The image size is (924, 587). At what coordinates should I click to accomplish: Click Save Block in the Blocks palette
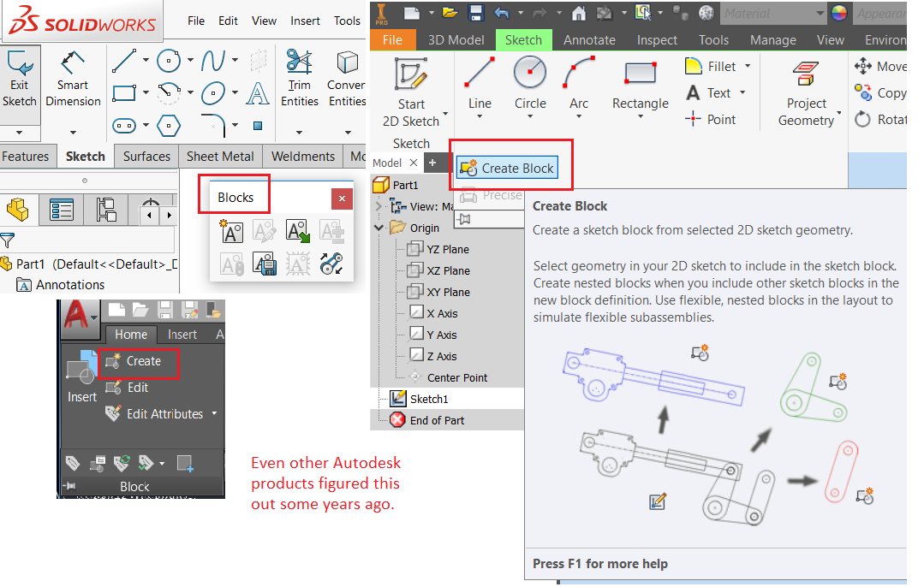[x=265, y=264]
